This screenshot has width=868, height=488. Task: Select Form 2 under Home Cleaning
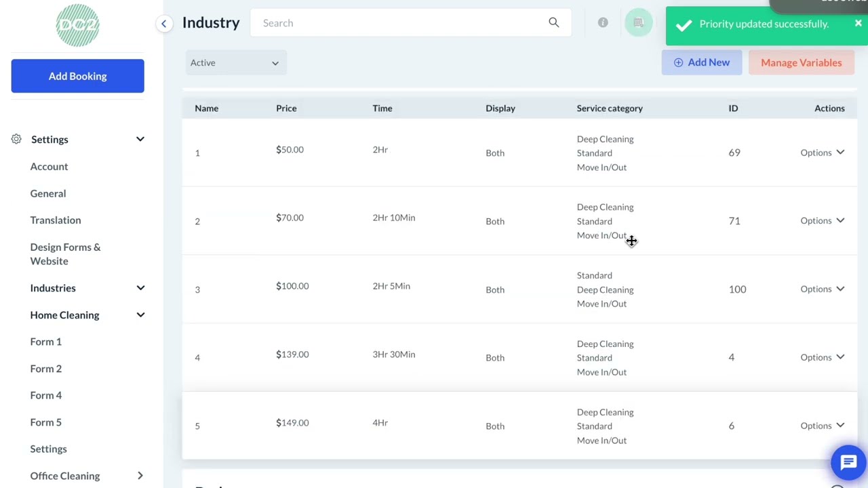coord(46,369)
